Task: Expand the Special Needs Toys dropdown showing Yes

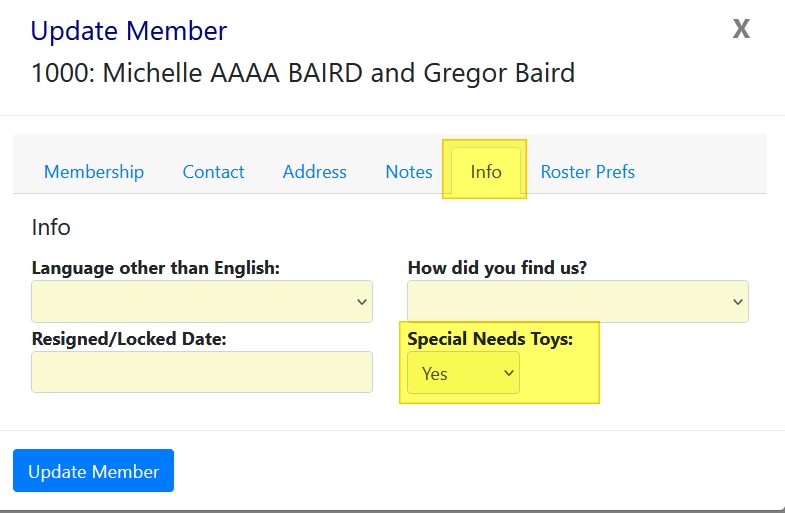Action: pos(463,373)
